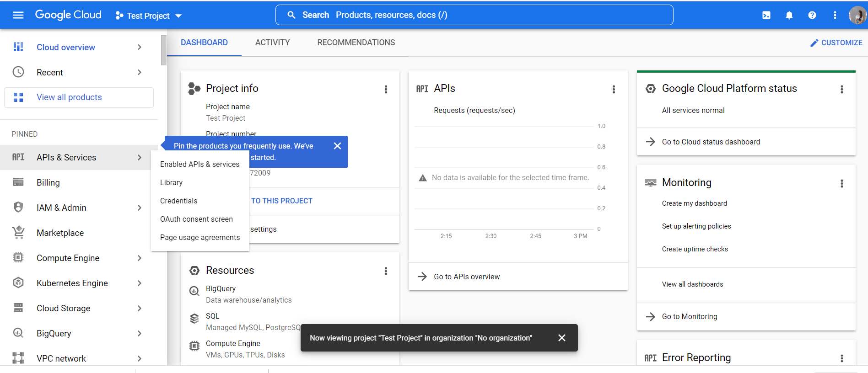Screen dimensions: 868x373
Task: Activate Cloud Shell terminal icon
Action: point(766,15)
